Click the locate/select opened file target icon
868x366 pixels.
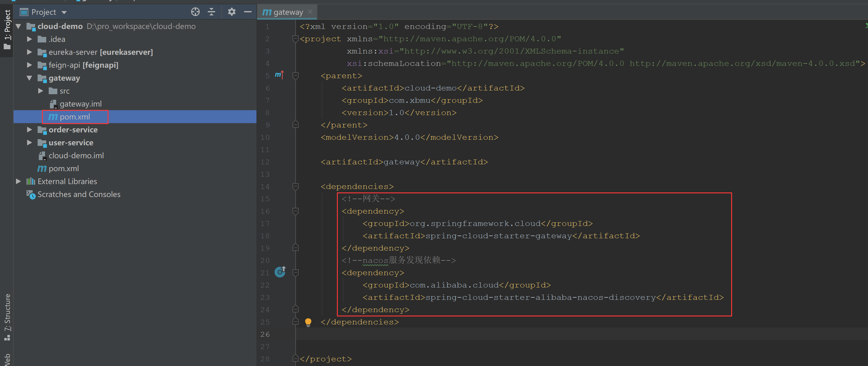(195, 12)
